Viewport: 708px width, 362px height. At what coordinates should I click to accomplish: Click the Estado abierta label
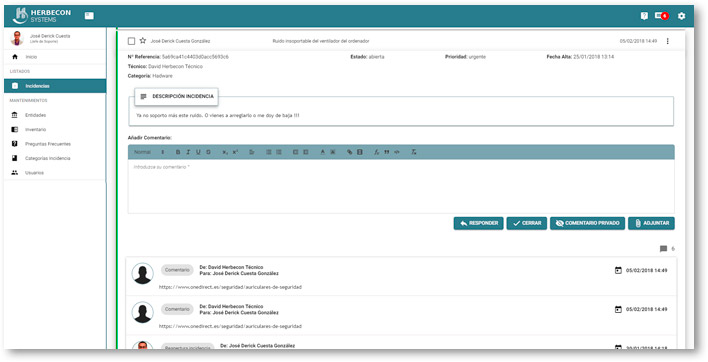(368, 57)
